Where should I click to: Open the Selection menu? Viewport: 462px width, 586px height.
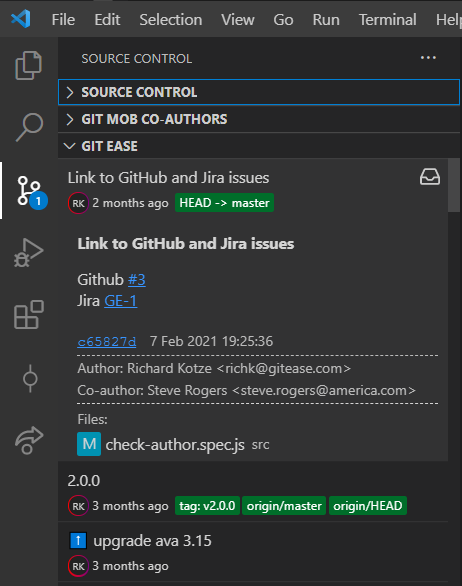pyautogui.click(x=170, y=19)
